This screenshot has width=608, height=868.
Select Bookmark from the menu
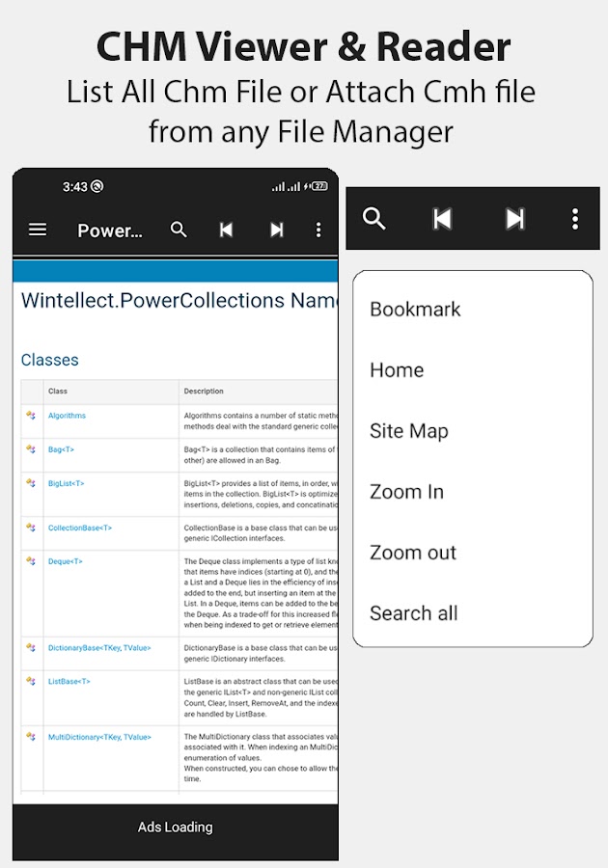[x=415, y=310]
